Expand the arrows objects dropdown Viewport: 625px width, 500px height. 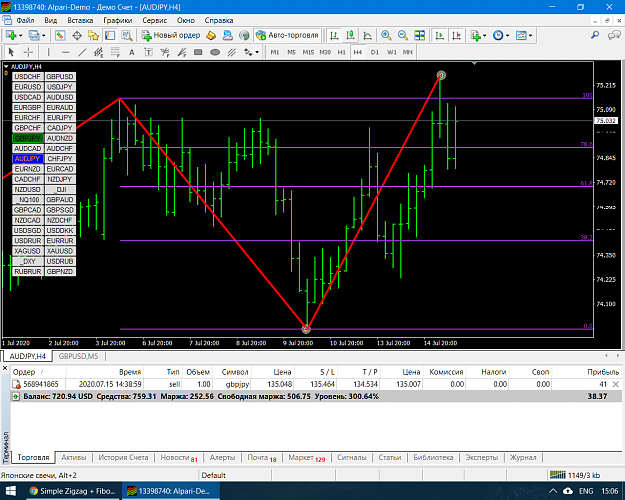click(x=257, y=52)
